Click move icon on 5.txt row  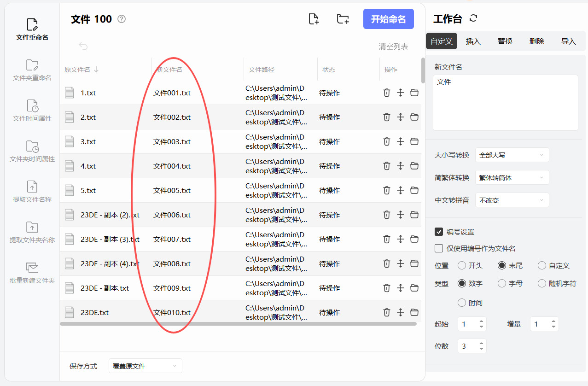[x=401, y=190]
